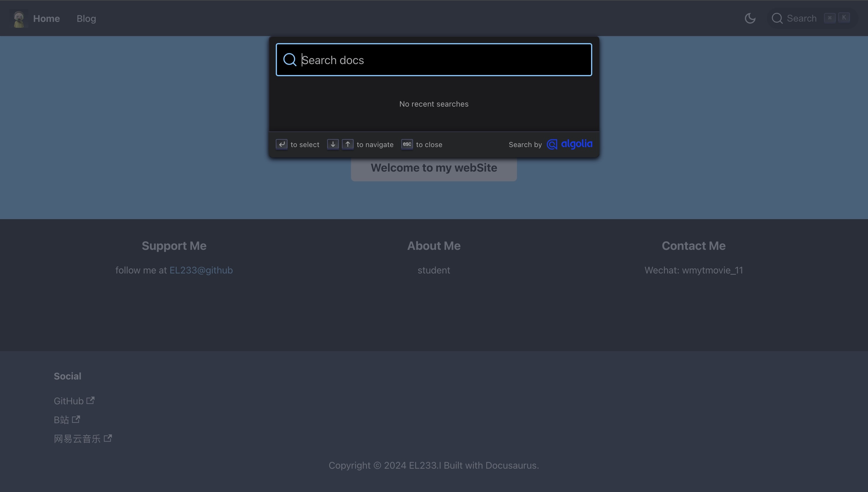Open the 网易云音乐 footer link
Image resolution: width=868 pixels, height=492 pixels.
(x=83, y=439)
